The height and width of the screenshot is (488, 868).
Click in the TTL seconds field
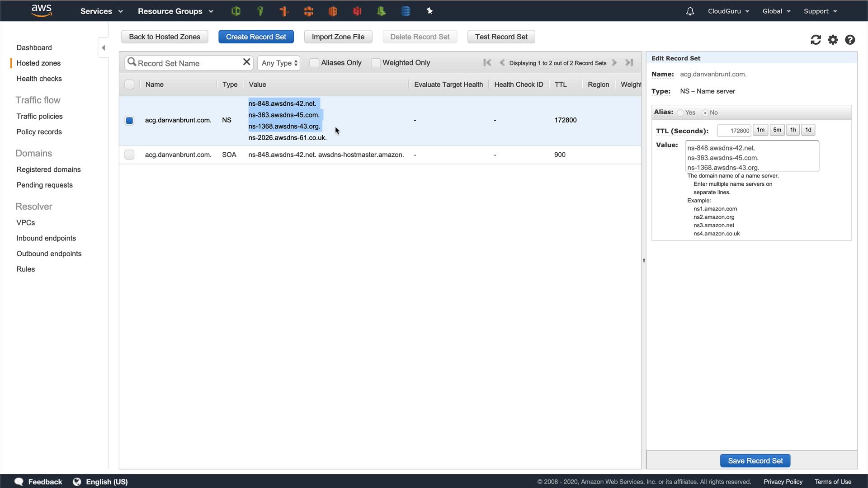coord(734,131)
